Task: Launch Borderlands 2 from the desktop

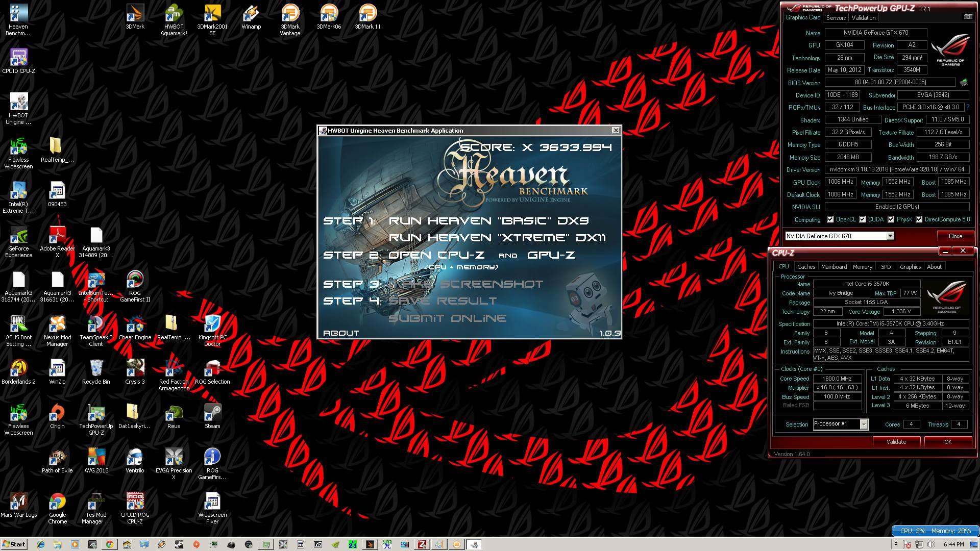Action: pyautogui.click(x=18, y=371)
